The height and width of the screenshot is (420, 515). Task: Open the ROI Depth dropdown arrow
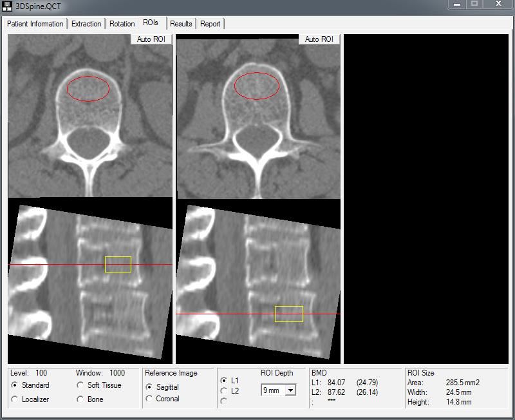pos(290,390)
